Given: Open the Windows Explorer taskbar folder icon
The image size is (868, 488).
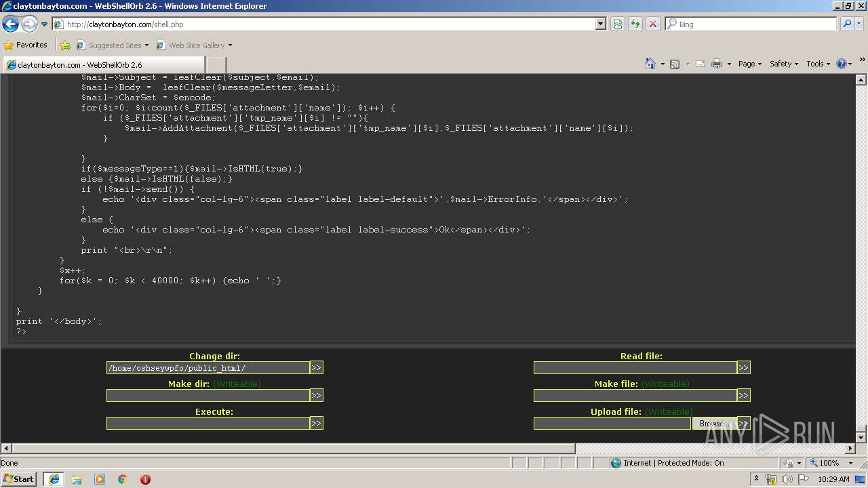Looking at the screenshot, I should tap(77, 479).
